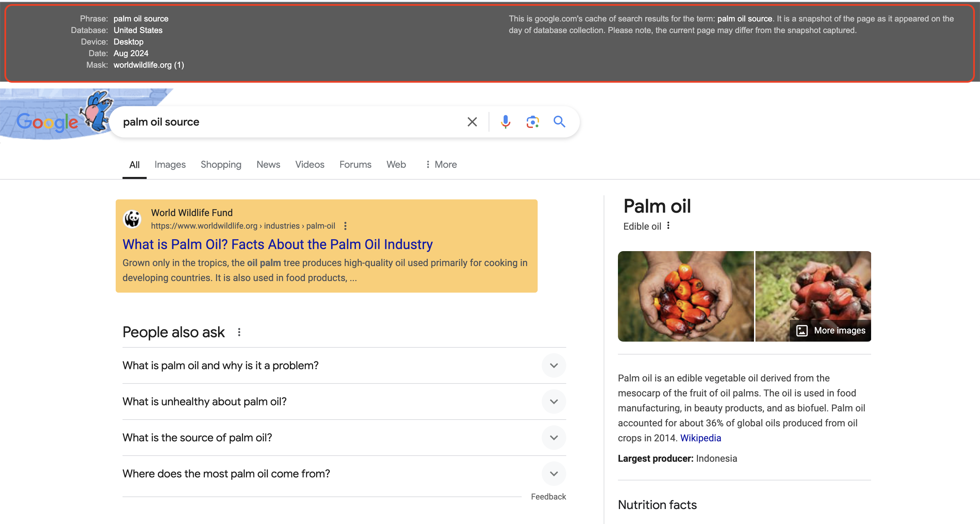Open the three-dot menu next to the worldwildlife.org result
Screen dimensions: 980x524
coord(345,226)
